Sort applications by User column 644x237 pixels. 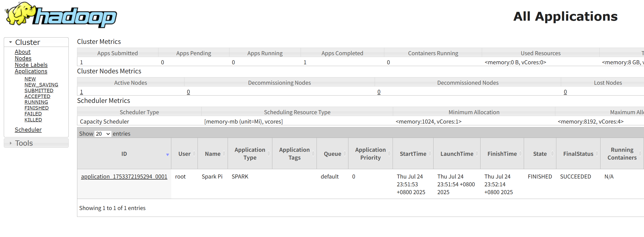184,154
